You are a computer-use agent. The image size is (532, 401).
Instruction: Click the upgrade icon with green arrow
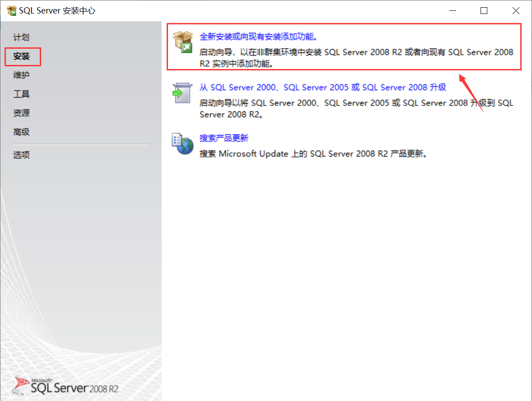[x=182, y=93]
